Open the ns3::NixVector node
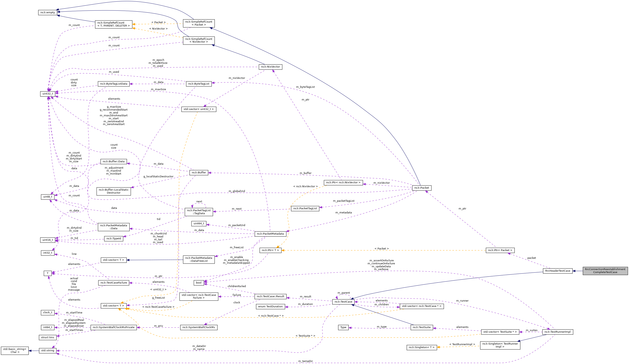This screenshot has height=364, width=629. [x=270, y=67]
